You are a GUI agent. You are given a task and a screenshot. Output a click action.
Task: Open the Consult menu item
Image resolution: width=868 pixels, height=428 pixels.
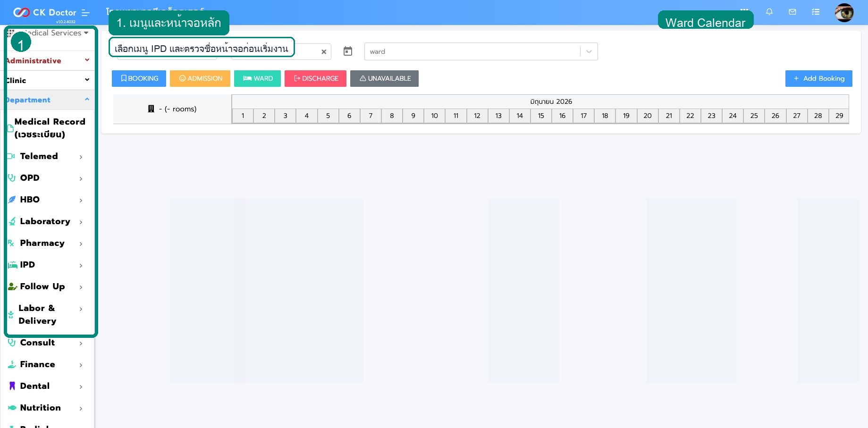tap(47, 343)
